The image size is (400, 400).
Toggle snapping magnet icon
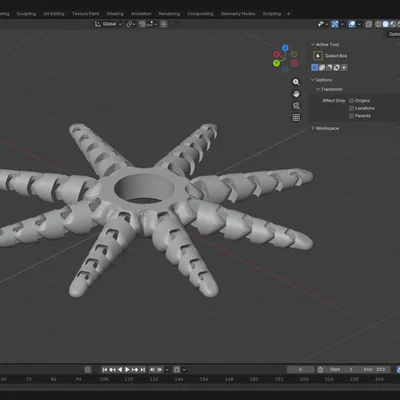tap(142, 24)
